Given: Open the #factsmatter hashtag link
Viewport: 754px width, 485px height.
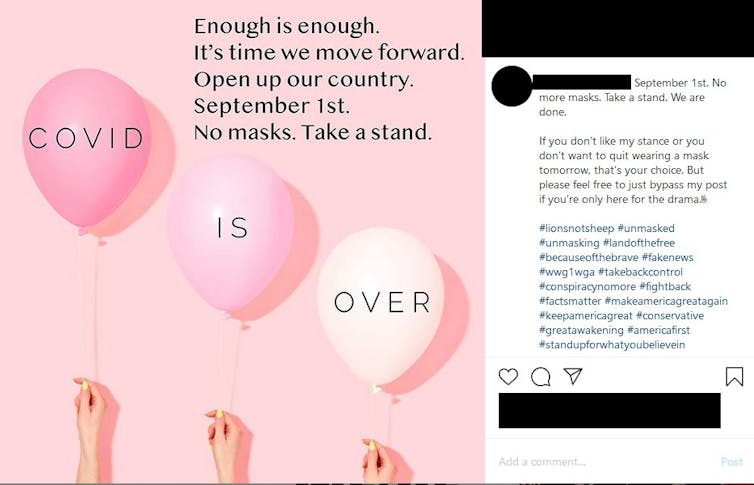Looking at the screenshot, I should click(x=569, y=301).
